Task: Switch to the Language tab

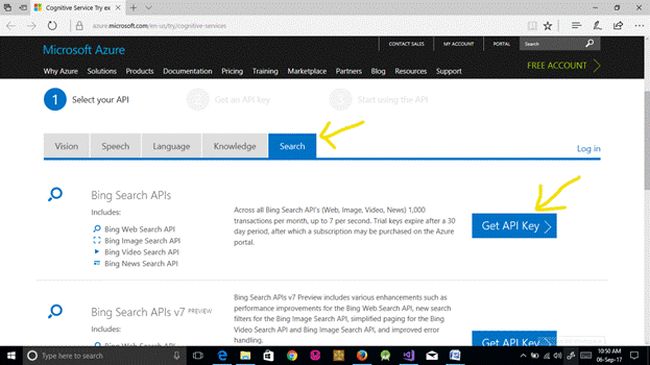Action: (x=171, y=146)
